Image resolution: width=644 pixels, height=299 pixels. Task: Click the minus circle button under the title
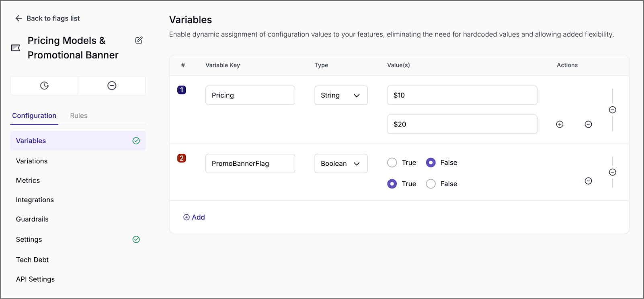tap(112, 85)
